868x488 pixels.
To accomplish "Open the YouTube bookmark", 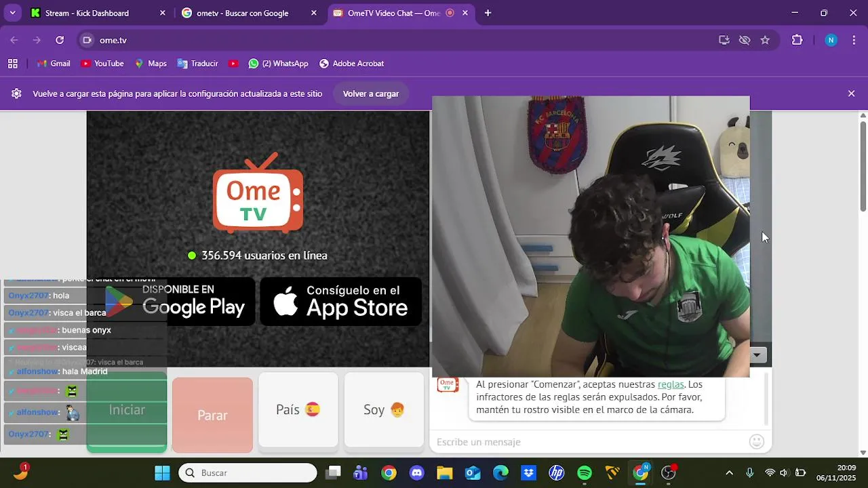I will [102, 64].
